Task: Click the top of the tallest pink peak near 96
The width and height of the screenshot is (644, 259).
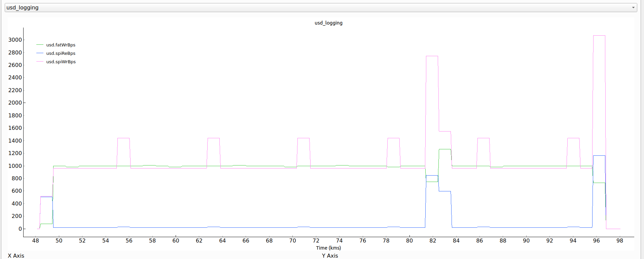Action: click(x=599, y=36)
